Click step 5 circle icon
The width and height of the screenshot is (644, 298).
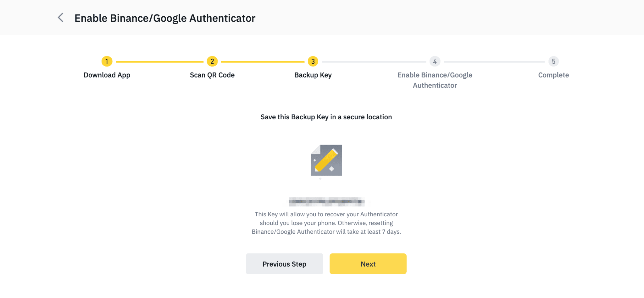click(x=553, y=61)
